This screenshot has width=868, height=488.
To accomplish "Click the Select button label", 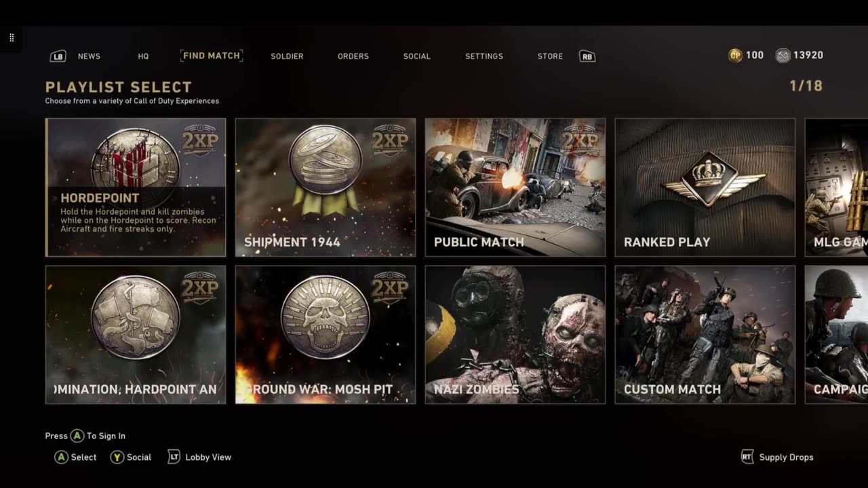I will point(84,457).
